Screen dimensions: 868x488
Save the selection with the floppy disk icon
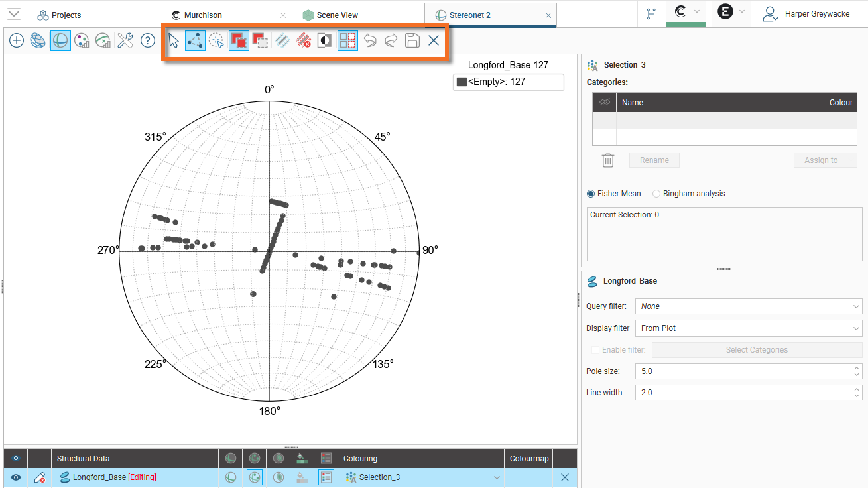click(412, 41)
